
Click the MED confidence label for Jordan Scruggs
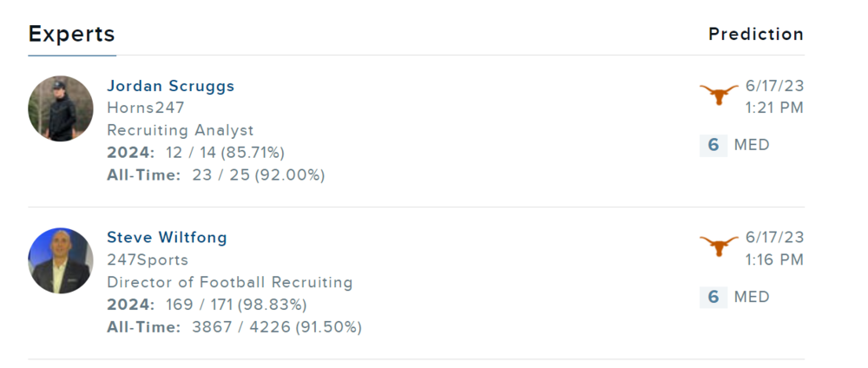click(752, 145)
